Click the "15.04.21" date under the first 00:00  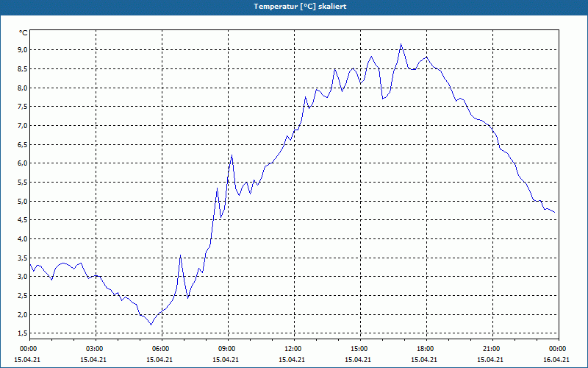pyautogui.click(x=27, y=360)
